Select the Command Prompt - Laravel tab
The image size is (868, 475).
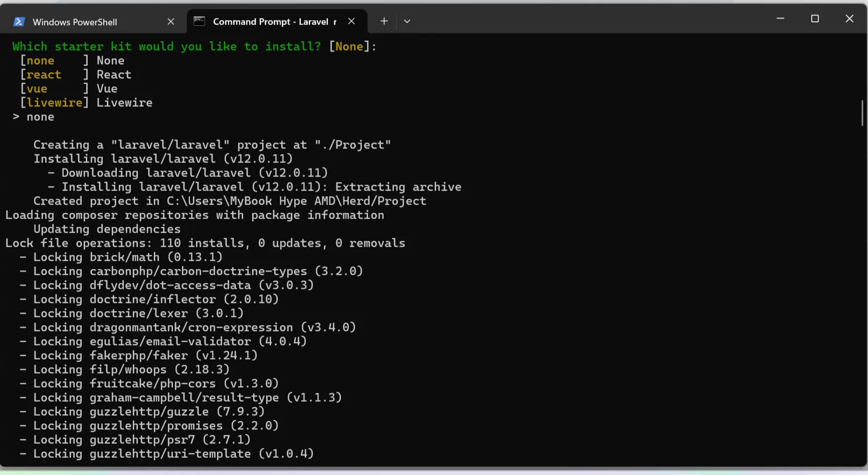(277, 22)
